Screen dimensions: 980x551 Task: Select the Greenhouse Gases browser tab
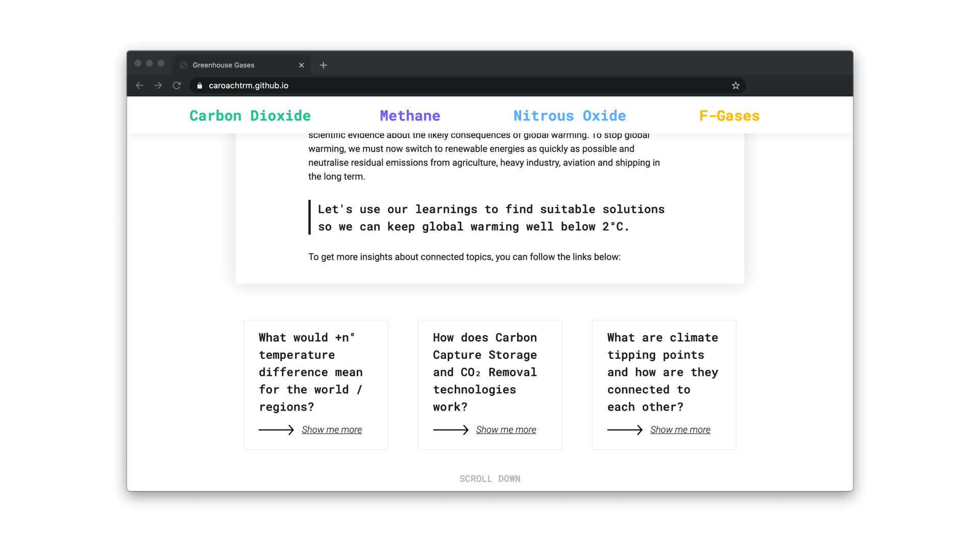(x=241, y=65)
